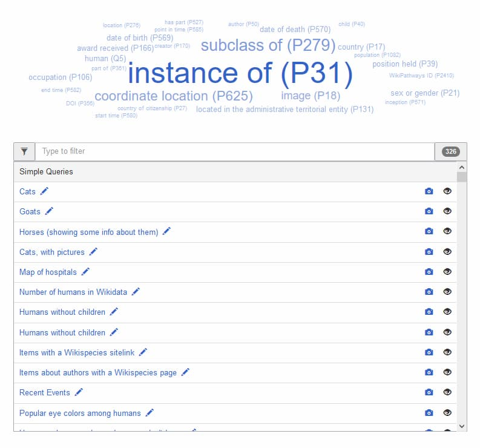Image resolution: width=480 pixels, height=448 pixels.
Task: Select the subclass of (P279) tag
Action: [268, 45]
